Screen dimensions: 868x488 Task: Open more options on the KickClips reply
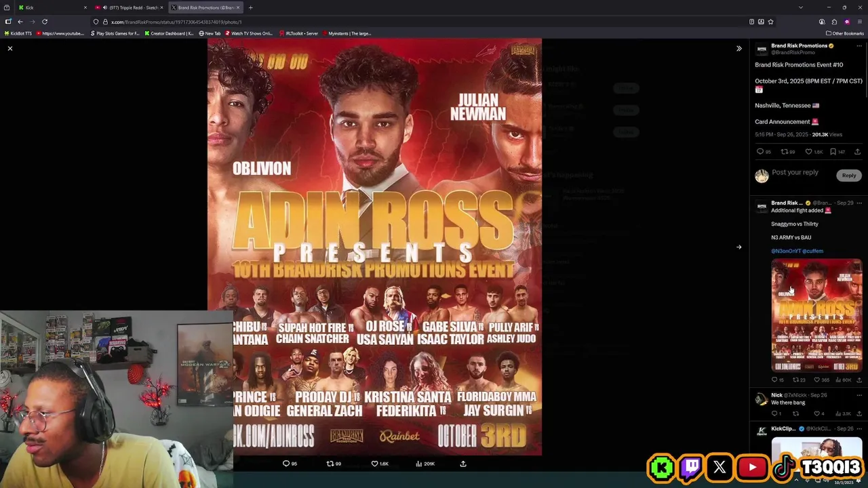click(859, 429)
